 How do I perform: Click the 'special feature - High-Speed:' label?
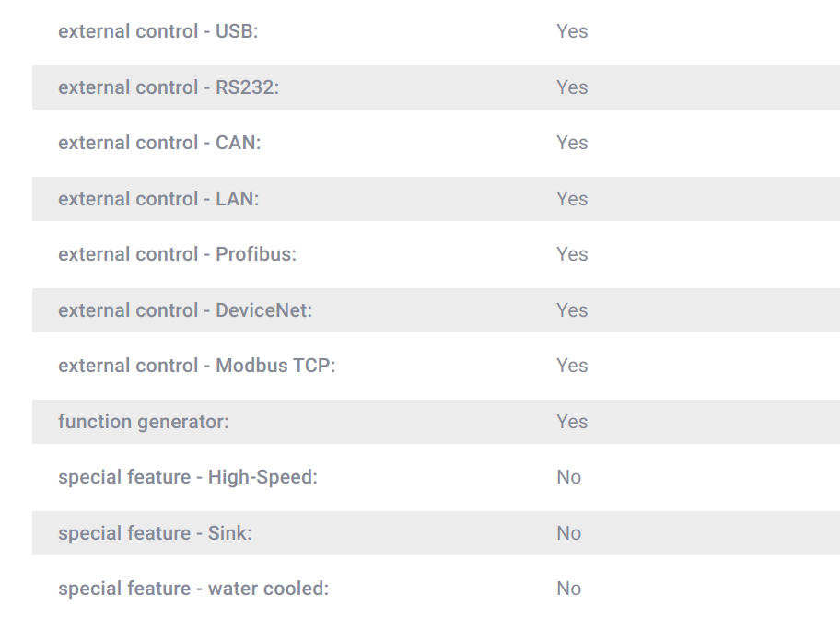(x=188, y=476)
